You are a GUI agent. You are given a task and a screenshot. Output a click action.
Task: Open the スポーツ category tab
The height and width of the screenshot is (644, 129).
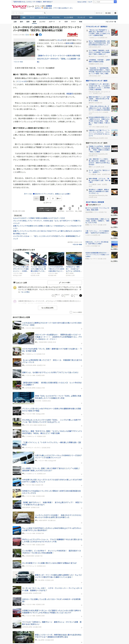(x=52, y=22)
